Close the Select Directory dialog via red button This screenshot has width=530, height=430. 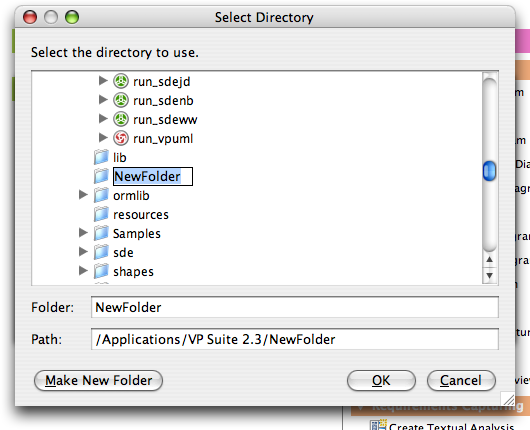point(30,17)
